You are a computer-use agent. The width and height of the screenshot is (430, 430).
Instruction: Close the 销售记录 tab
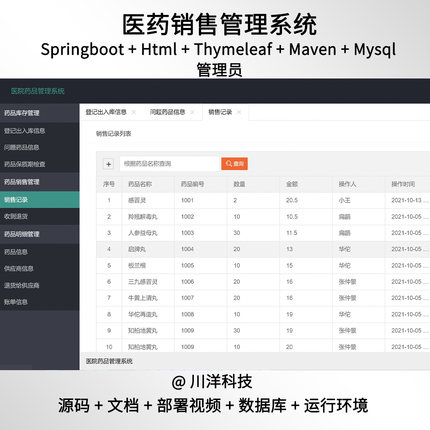click(x=239, y=112)
